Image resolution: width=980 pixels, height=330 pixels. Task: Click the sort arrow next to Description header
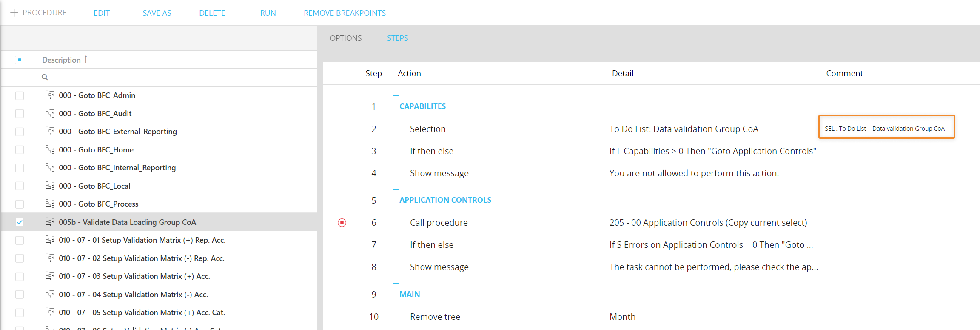(x=86, y=59)
